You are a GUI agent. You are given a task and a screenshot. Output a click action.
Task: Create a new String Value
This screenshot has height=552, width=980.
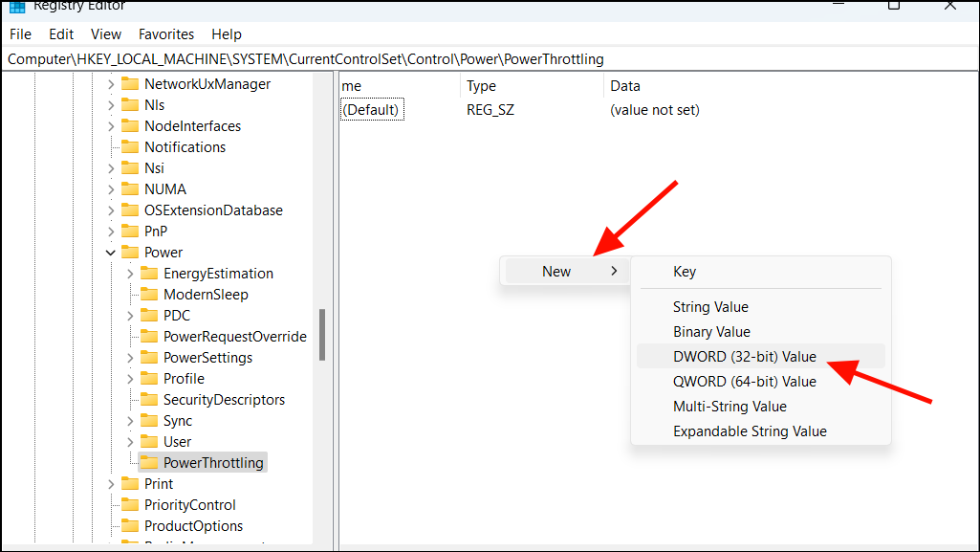(x=761, y=307)
